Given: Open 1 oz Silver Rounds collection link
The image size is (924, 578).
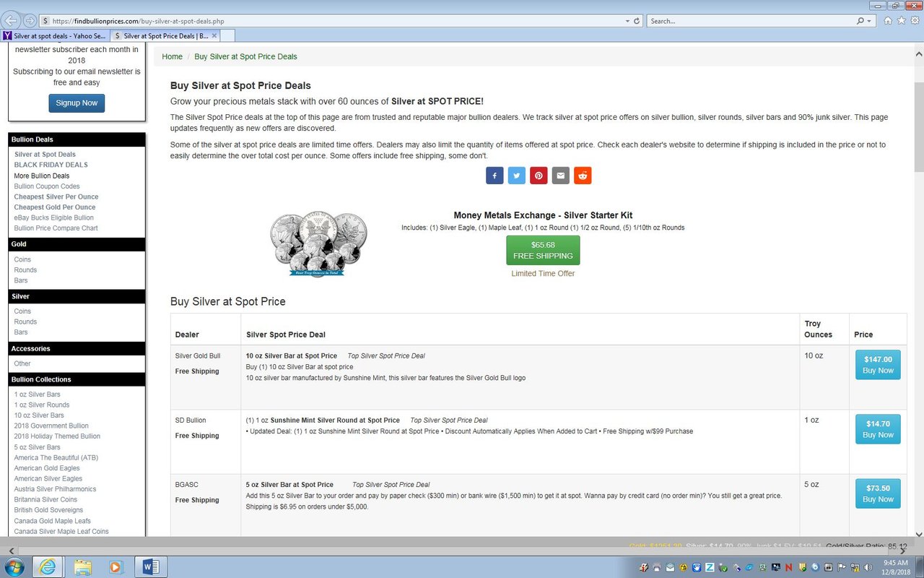Looking at the screenshot, I should coord(42,405).
